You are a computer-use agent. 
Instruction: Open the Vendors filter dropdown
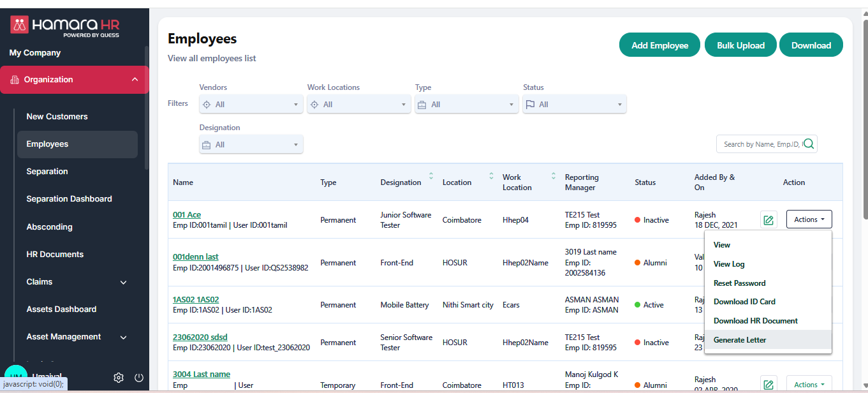click(x=251, y=105)
